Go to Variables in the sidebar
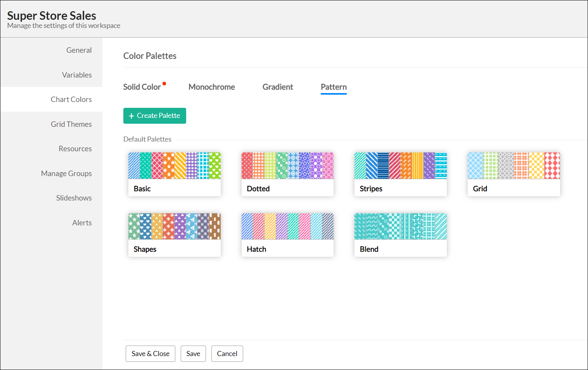The width and height of the screenshot is (588, 370). pos(77,75)
